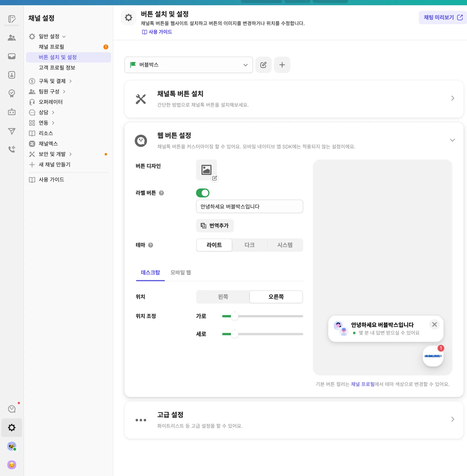
Task: Click the edit pencil next to 버블박스 dropdown
Action: point(263,65)
